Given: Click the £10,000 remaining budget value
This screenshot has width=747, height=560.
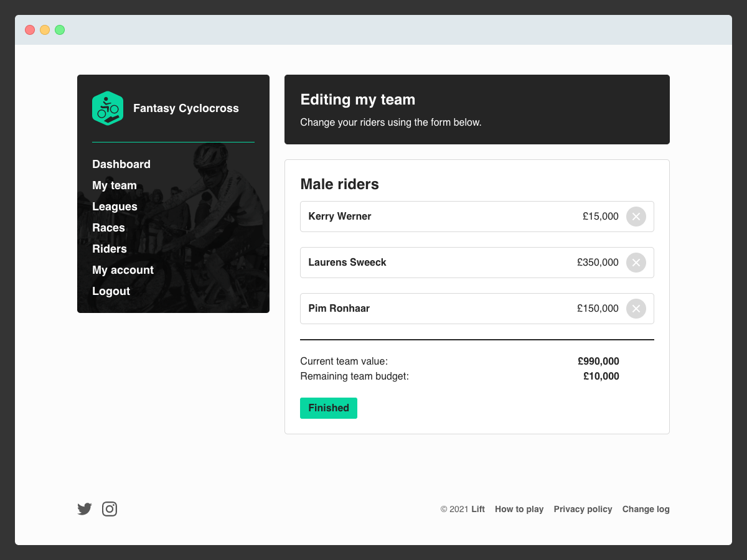Looking at the screenshot, I should point(601,376).
